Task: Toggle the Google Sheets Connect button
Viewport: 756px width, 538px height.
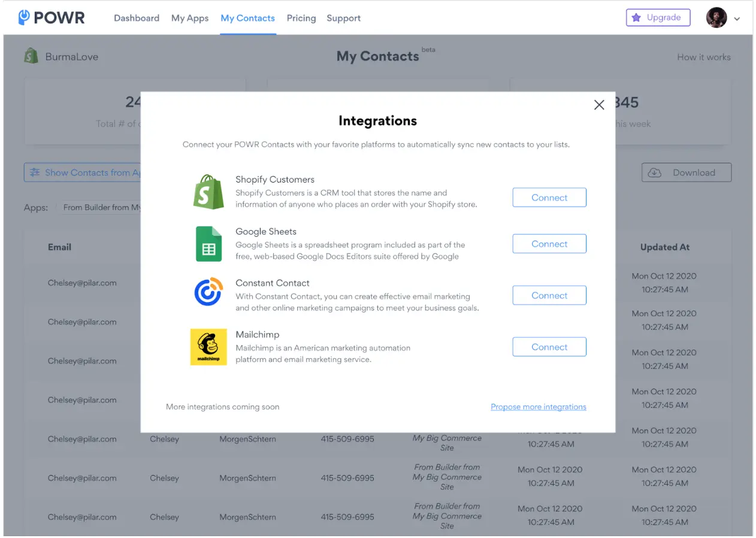Action: pos(549,243)
